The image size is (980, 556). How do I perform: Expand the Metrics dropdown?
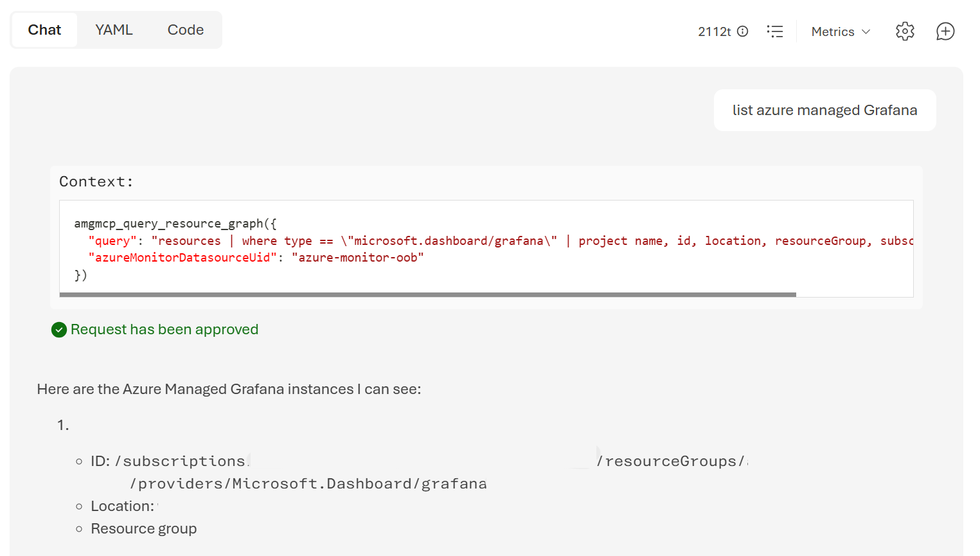pyautogui.click(x=841, y=31)
